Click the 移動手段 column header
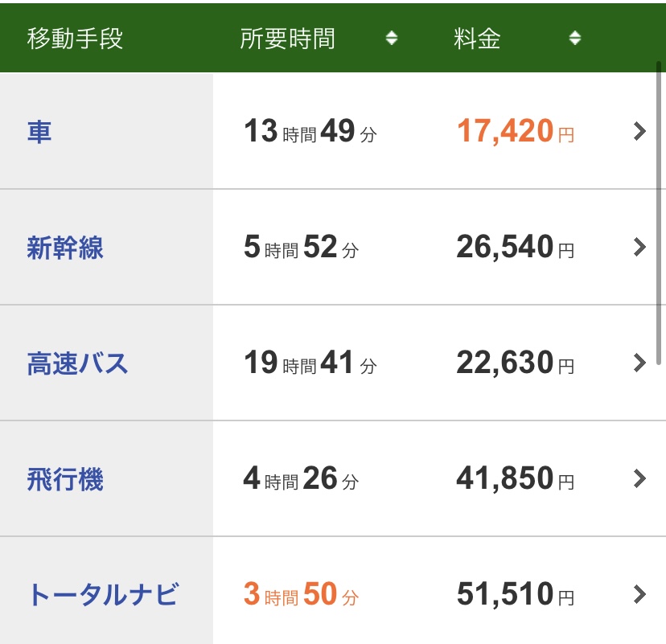Screen dimensions: 666x644 [75, 39]
